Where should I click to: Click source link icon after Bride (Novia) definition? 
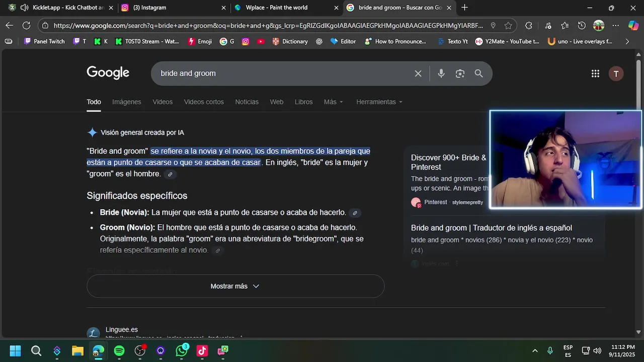[x=355, y=213]
